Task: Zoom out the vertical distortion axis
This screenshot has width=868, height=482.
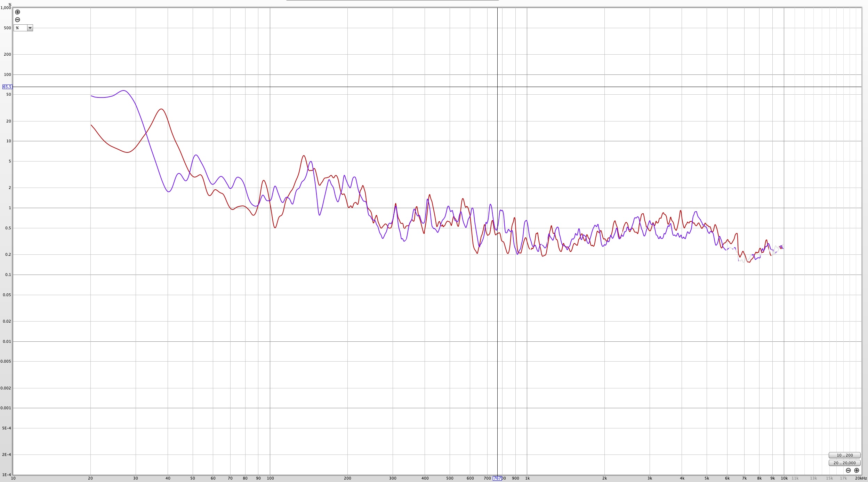Action: (17, 19)
